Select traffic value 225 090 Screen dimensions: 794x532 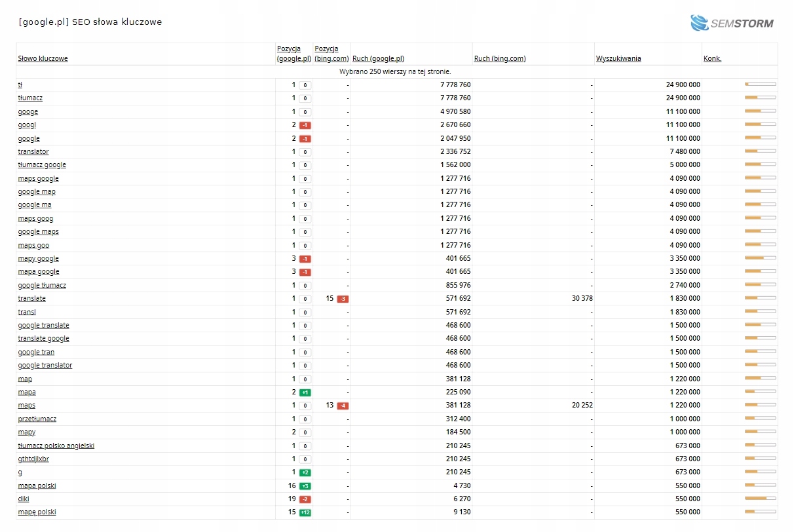pyautogui.click(x=458, y=392)
